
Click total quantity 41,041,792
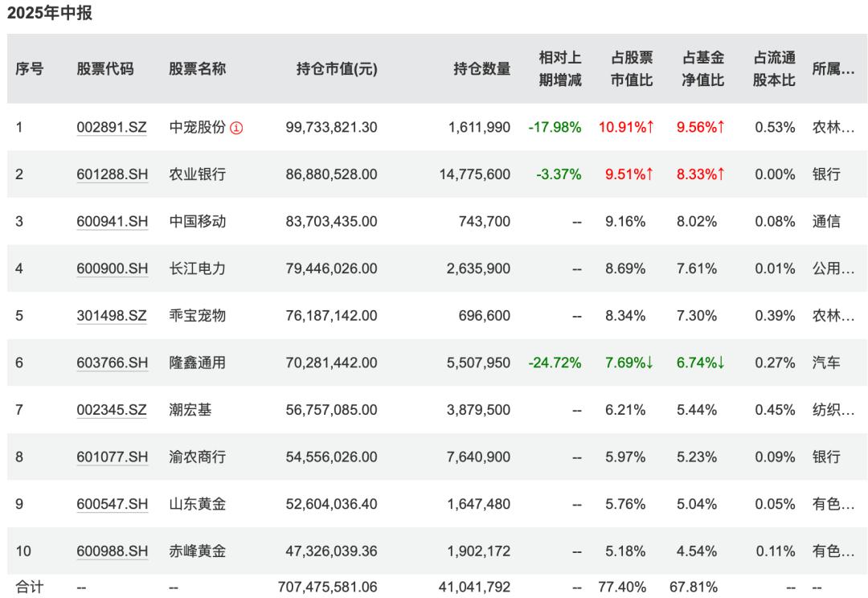[474, 587]
